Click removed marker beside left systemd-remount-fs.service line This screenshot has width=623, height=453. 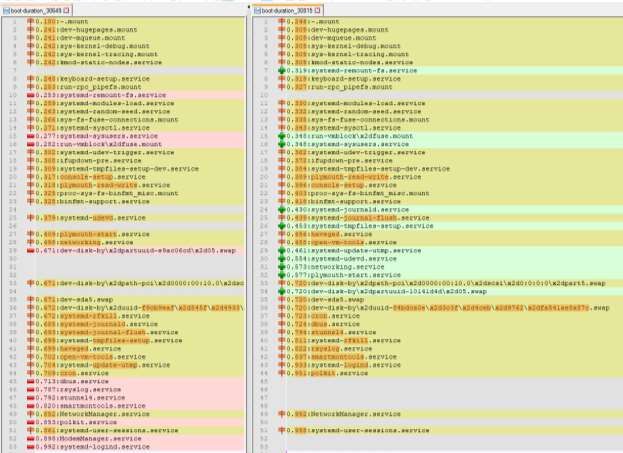point(31,95)
